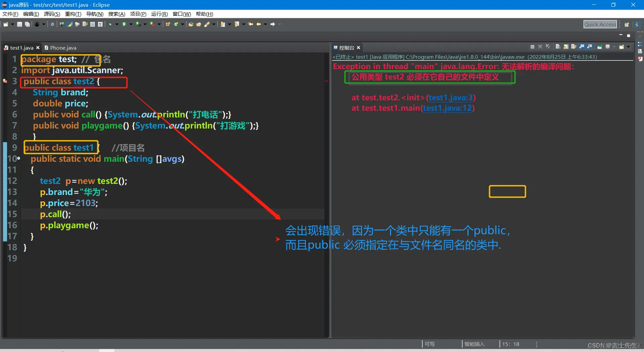
Task: Toggle Block Selection mode
Action: [93, 24]
